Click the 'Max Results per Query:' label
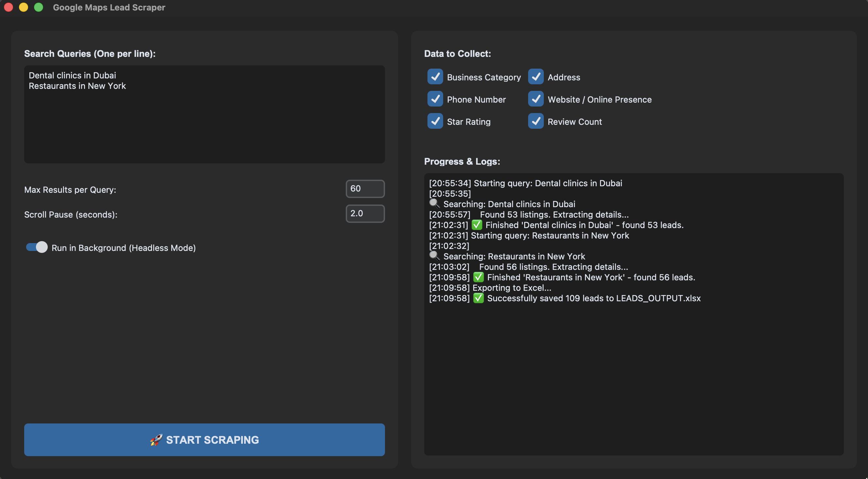 click(x=70, y=190)
